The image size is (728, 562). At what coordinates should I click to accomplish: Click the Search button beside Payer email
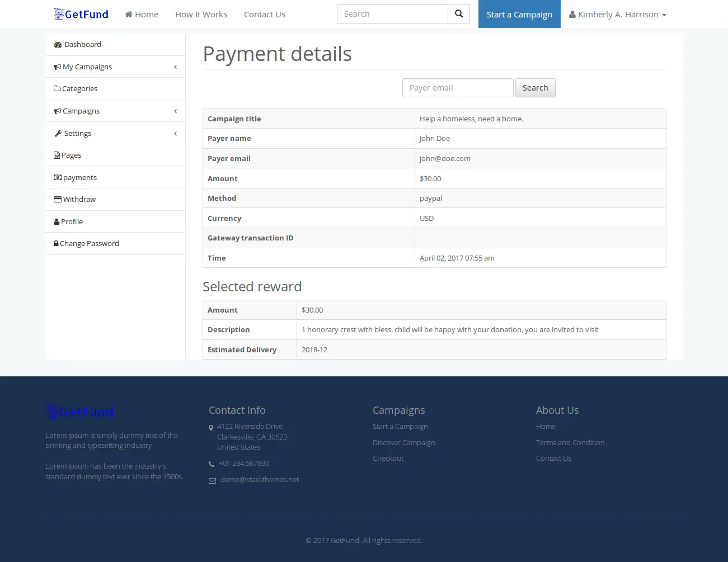pos(536,88)
